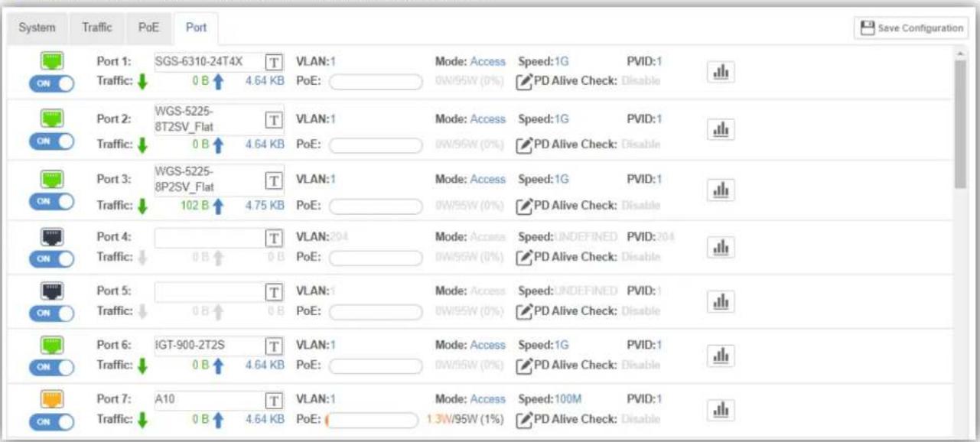Click the T text icon for Port 2 description

point(273,119)
